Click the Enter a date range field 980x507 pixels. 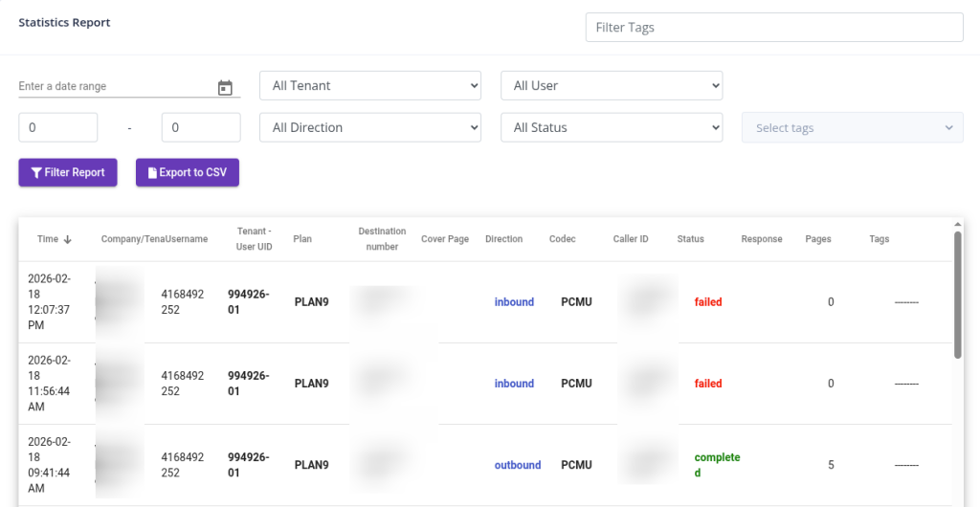point(115,86)
